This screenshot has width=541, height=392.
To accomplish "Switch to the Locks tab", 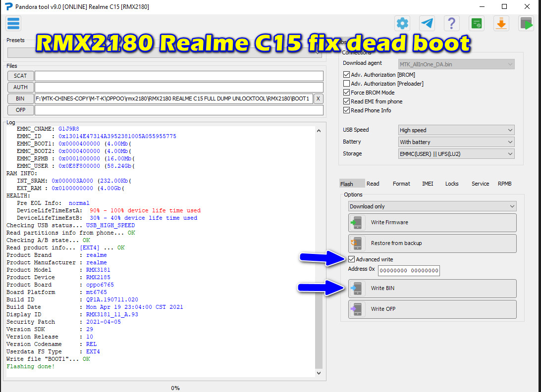I will [x=452, y=184].
